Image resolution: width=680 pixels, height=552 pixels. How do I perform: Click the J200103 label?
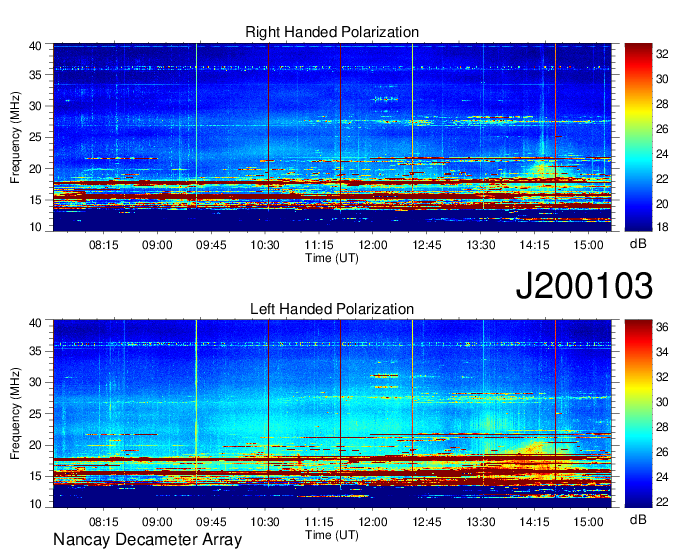tap(584, 286)
